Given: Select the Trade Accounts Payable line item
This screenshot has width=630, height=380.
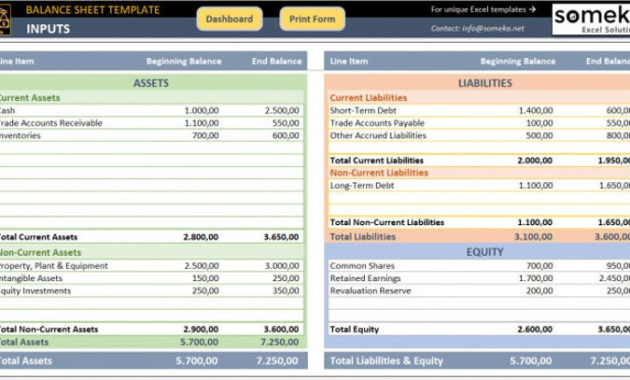Looking at the screenshot, I should pyautogui.click(x=377, y=123).
